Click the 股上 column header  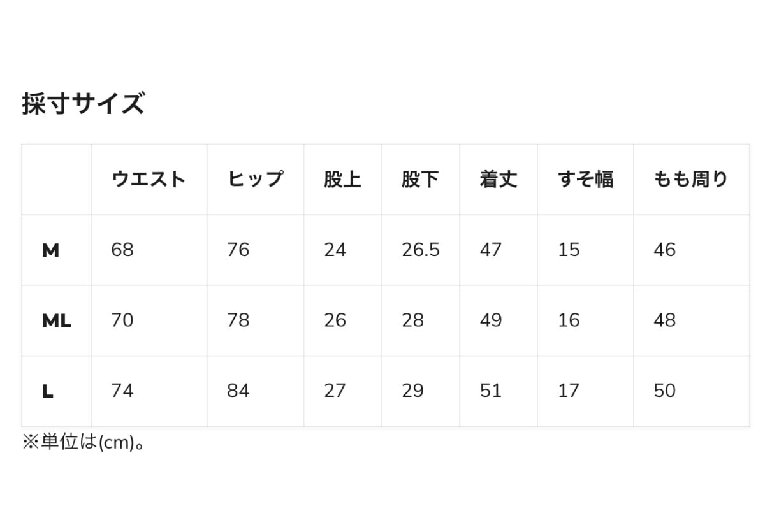coord(342,180)
